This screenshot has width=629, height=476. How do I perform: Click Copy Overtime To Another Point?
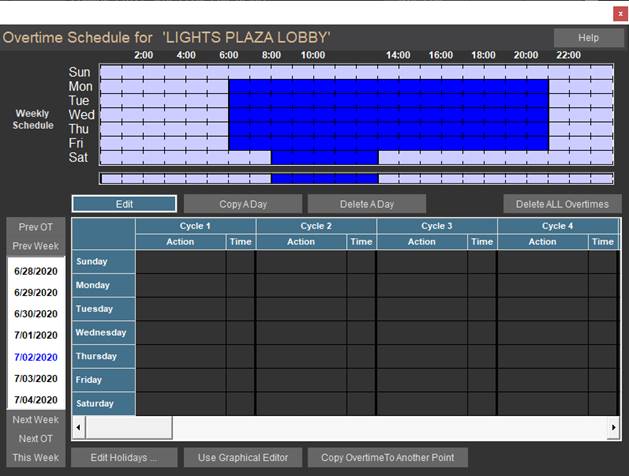pyautogui.click(x=387, y=457)
